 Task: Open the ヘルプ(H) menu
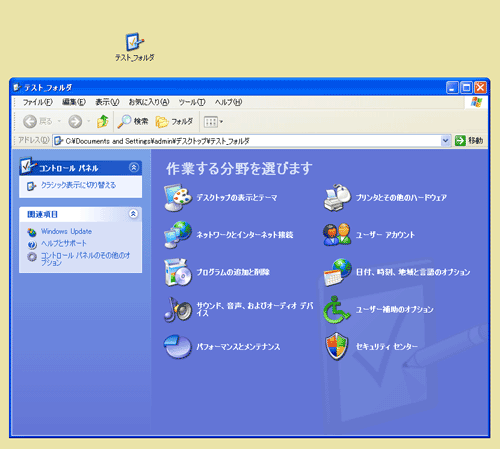point(228,102)
